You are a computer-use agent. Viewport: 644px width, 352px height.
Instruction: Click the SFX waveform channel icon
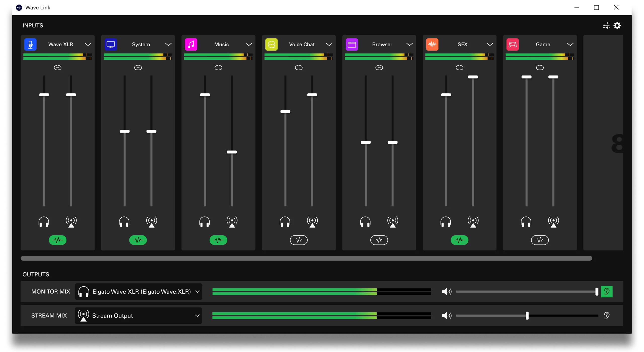(x=432, y=45)
